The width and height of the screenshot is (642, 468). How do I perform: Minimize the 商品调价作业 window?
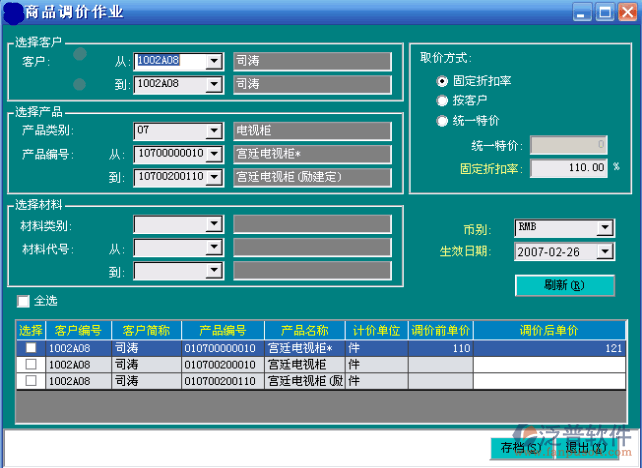(x=583, y=12)
